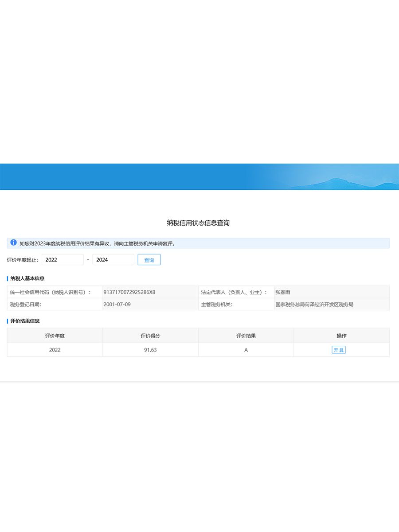Click the 2022 row in the results table

(x=55, y=350)
